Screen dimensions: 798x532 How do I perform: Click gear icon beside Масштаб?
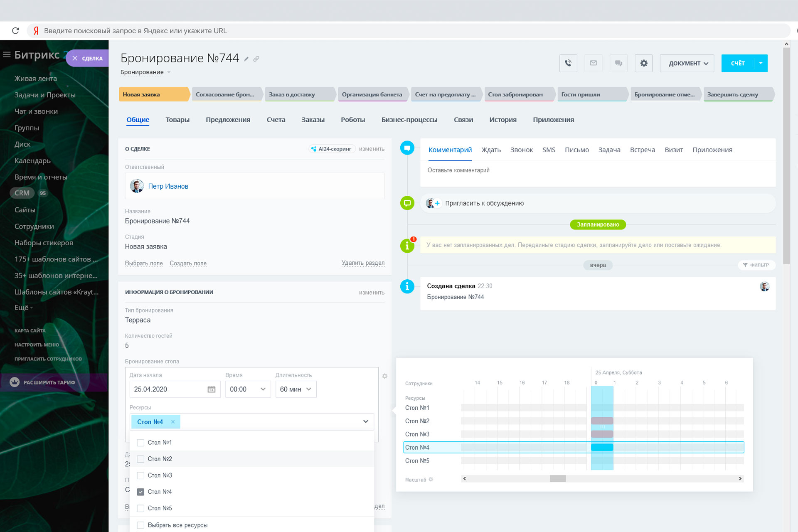pyautogui.click(x=431, y=479)
